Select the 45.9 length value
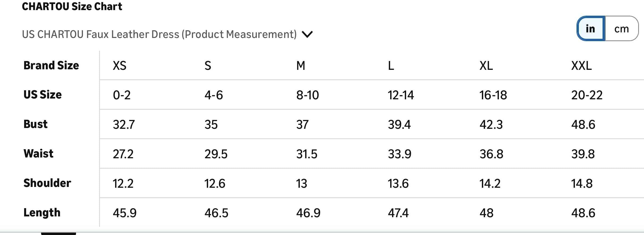This screenshot has width=644, height=235. tap(124, 213)
